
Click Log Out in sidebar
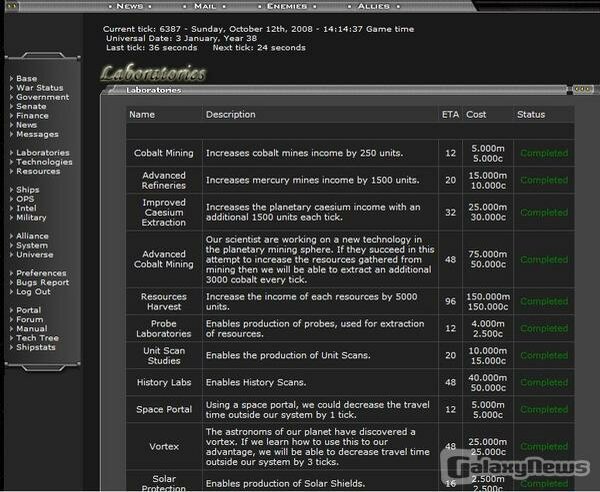[33, 292]
